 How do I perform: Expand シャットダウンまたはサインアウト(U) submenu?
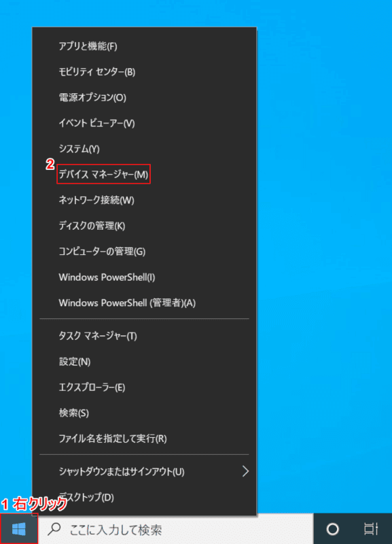(x=144, y=471)
